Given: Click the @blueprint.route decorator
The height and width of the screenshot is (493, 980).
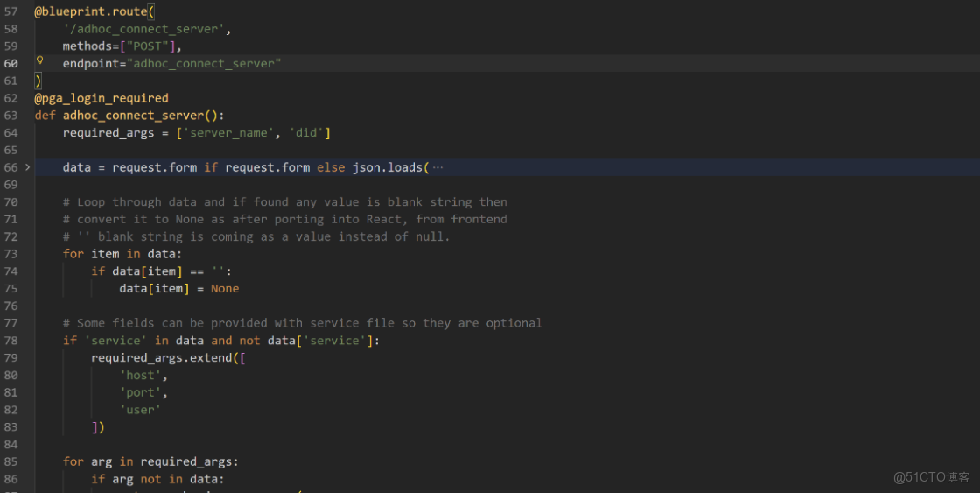Looking at the screenshot, I should [91, 11].
